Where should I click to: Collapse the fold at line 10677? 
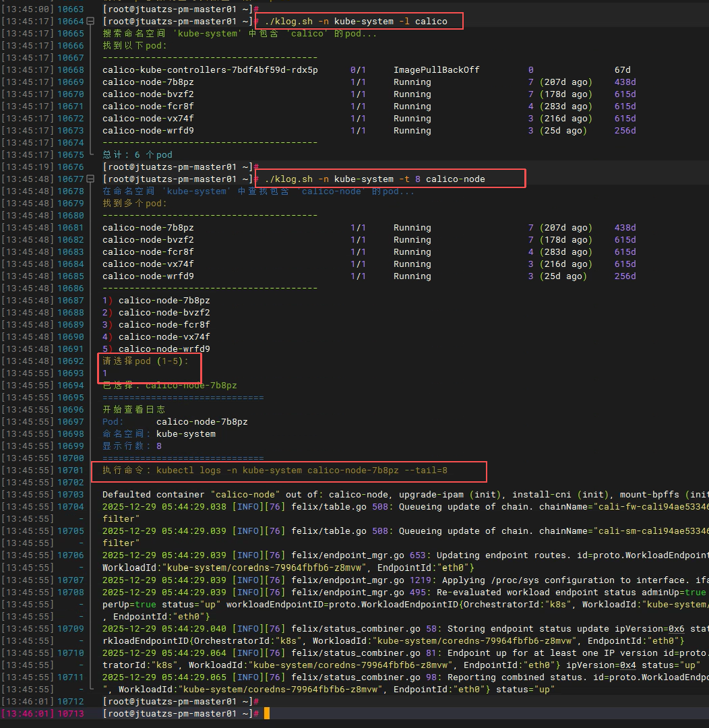(92, 179)
